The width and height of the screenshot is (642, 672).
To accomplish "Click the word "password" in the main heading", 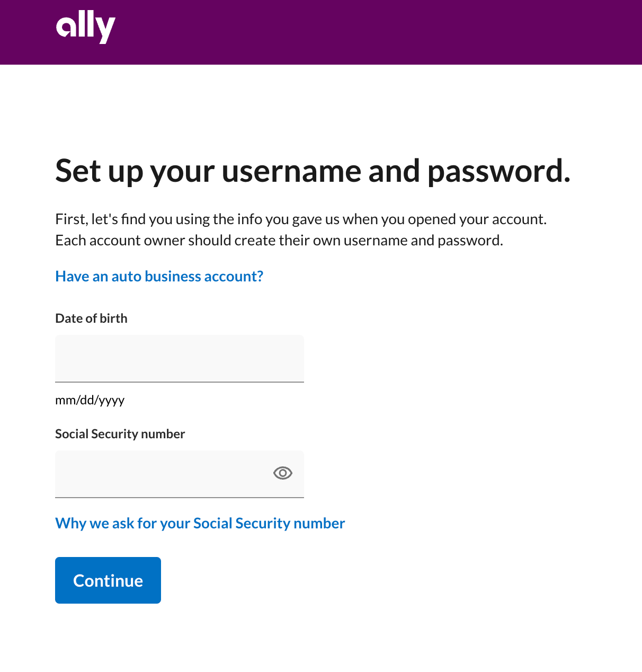I will (x=498, y=171).
